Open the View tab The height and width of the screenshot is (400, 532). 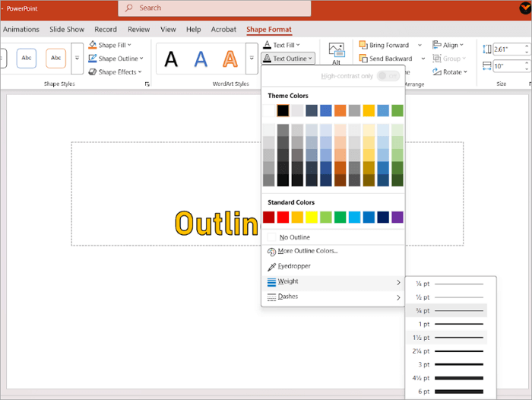click(168, 29)
